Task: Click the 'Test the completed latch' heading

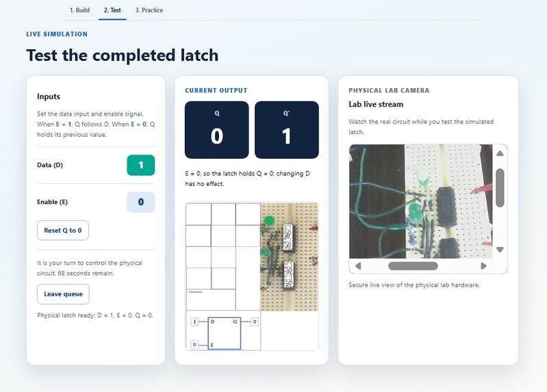Action: point(123,55)
